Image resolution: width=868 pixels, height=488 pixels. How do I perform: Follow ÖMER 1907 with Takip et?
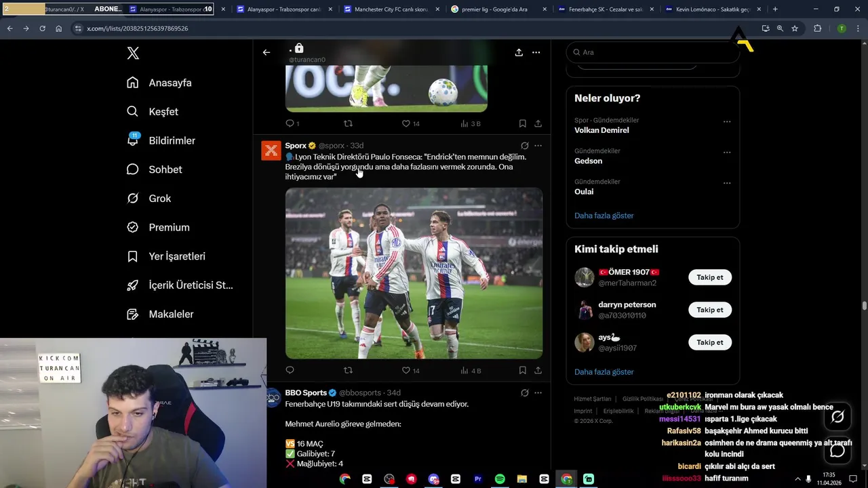click(710, 277)
